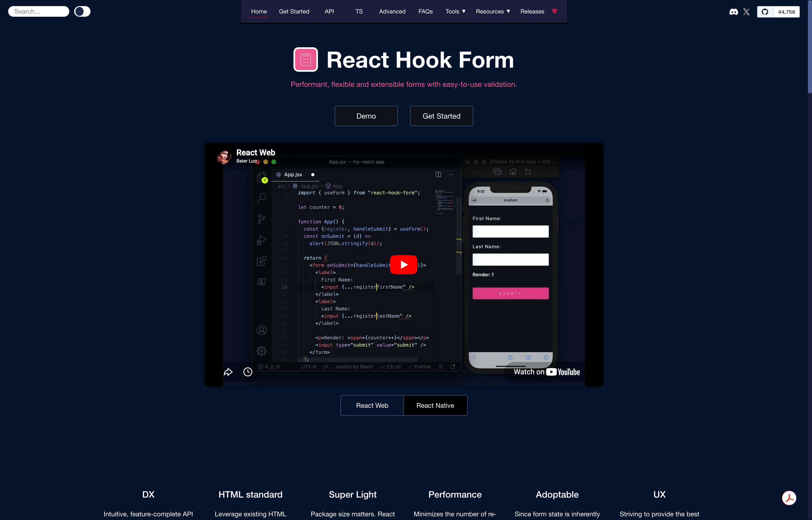Click the video share arrow icon

coord(228,372)
